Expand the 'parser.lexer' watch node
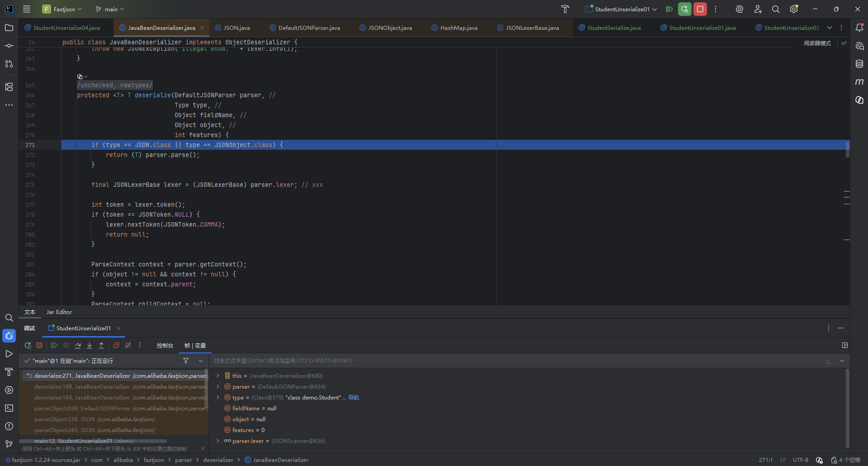The image size is (868, 466). [218, 441]
